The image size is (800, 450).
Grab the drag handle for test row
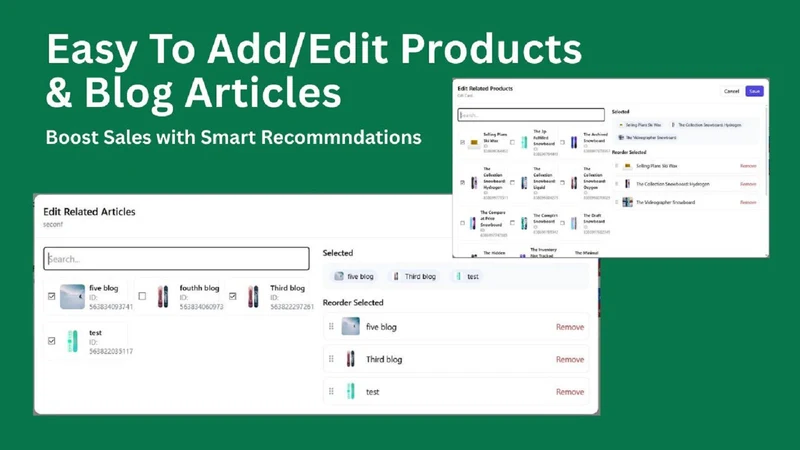click(331, 391)
